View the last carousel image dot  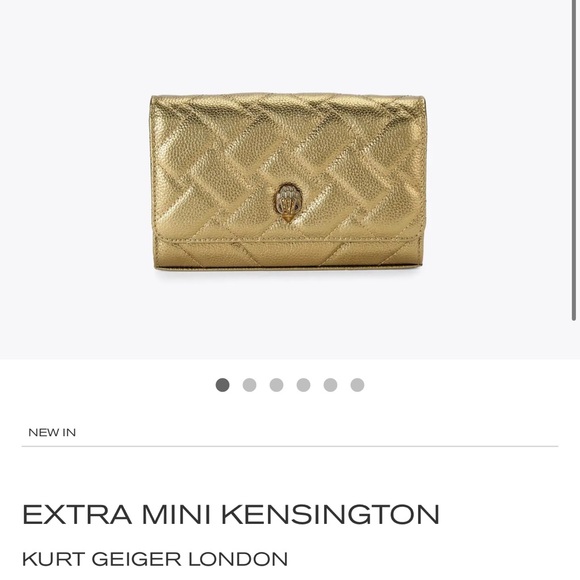[357, 385]
